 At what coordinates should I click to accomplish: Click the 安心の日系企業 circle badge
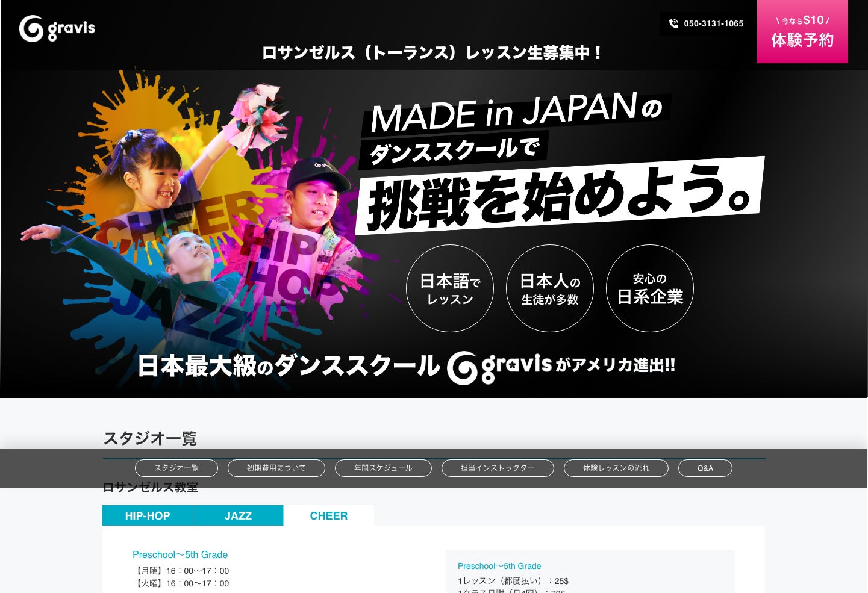click(x=650, y=288)
